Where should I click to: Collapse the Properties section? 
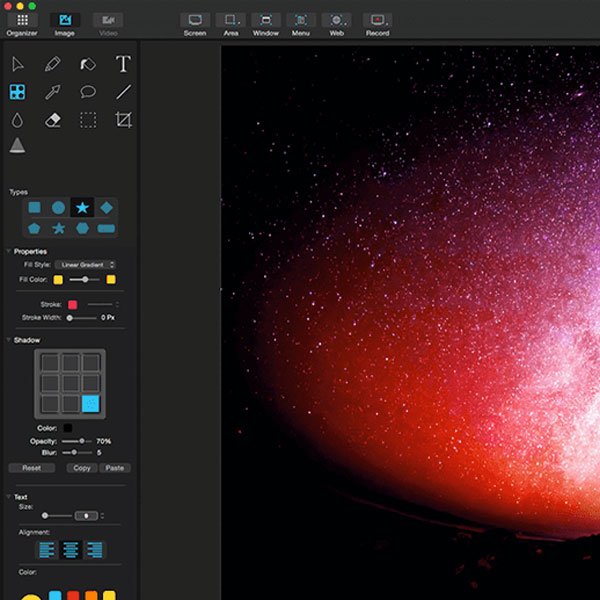click(8, 251)
